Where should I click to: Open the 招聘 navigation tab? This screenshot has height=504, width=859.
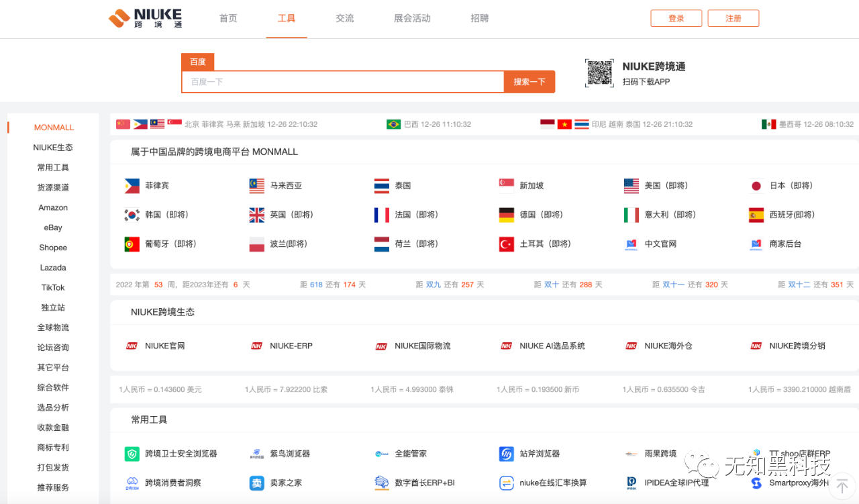pos(480,18)
